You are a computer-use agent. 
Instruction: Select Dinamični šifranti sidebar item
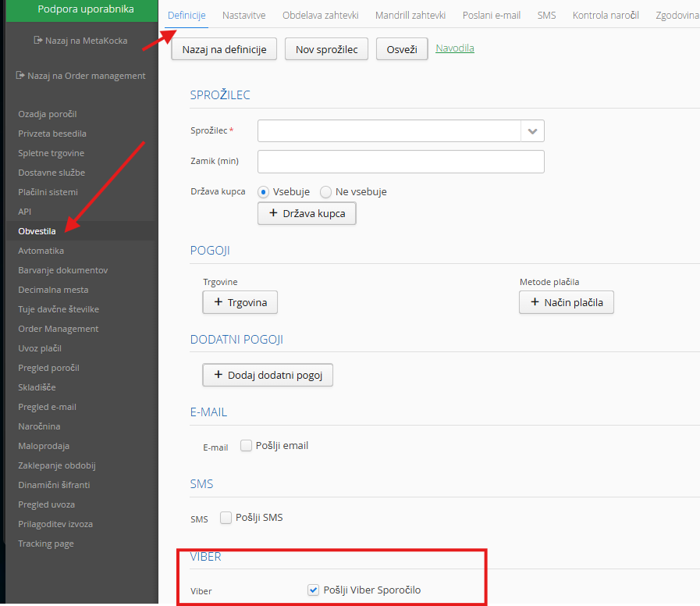coord(54,485)
